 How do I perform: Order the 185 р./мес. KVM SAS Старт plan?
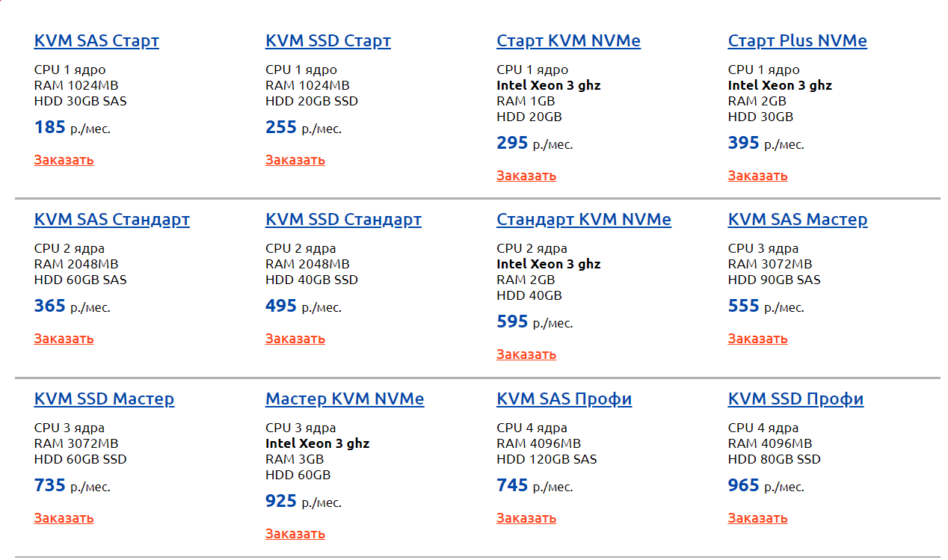click(64, 160)
